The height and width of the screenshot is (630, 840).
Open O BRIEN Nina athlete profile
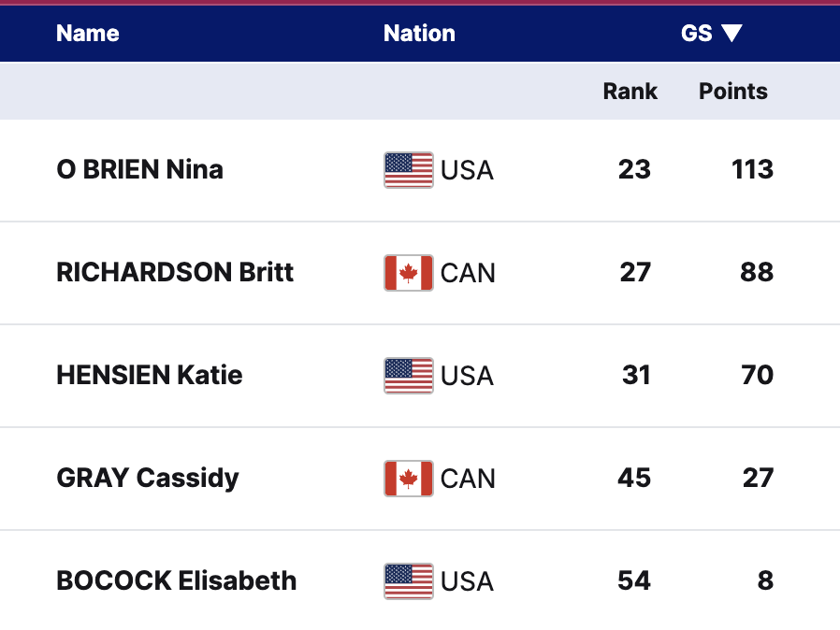click(140, 170)
